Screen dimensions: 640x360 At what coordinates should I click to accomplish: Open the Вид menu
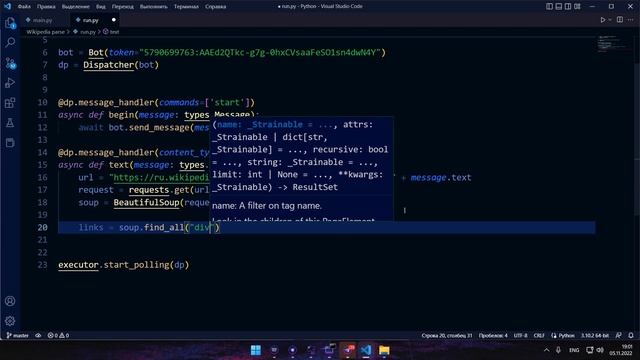pyautogui.click(x=100, y=7)
